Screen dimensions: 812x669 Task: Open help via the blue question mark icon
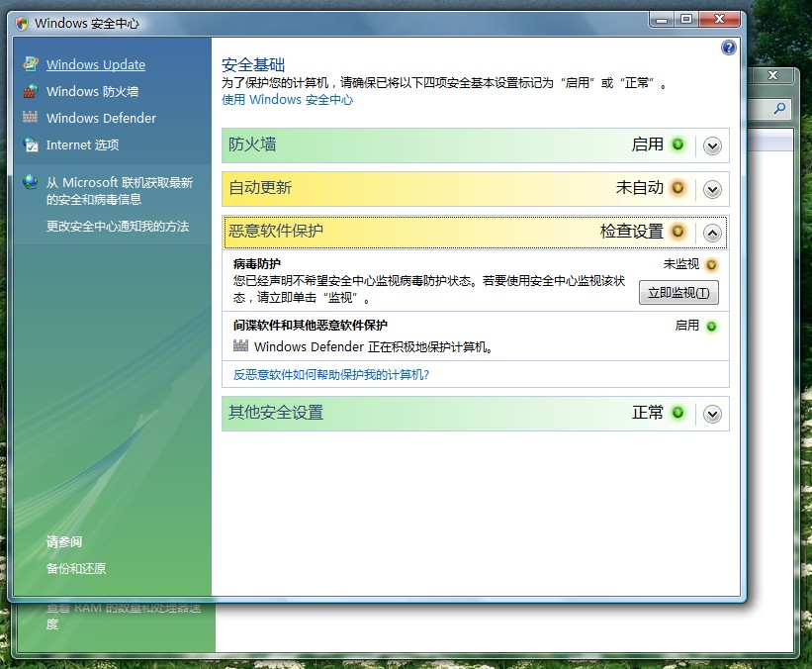[728, 48]
